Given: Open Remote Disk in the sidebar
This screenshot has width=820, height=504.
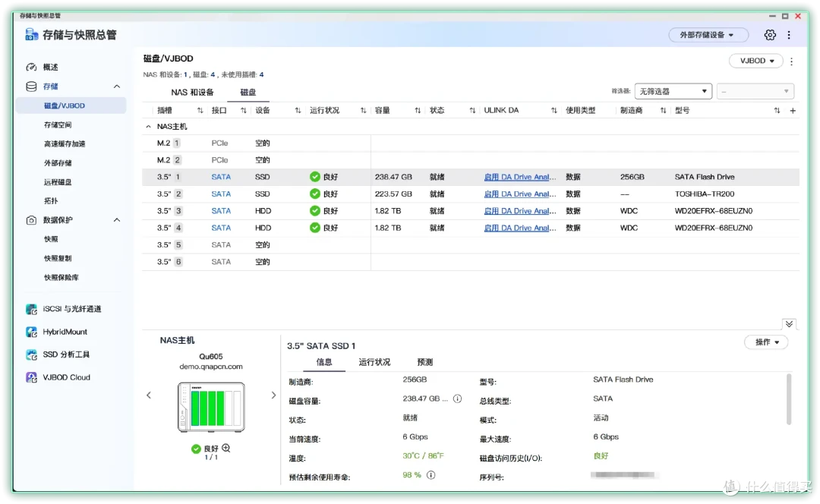Looking at the screenshot, I should pos(58,182).
